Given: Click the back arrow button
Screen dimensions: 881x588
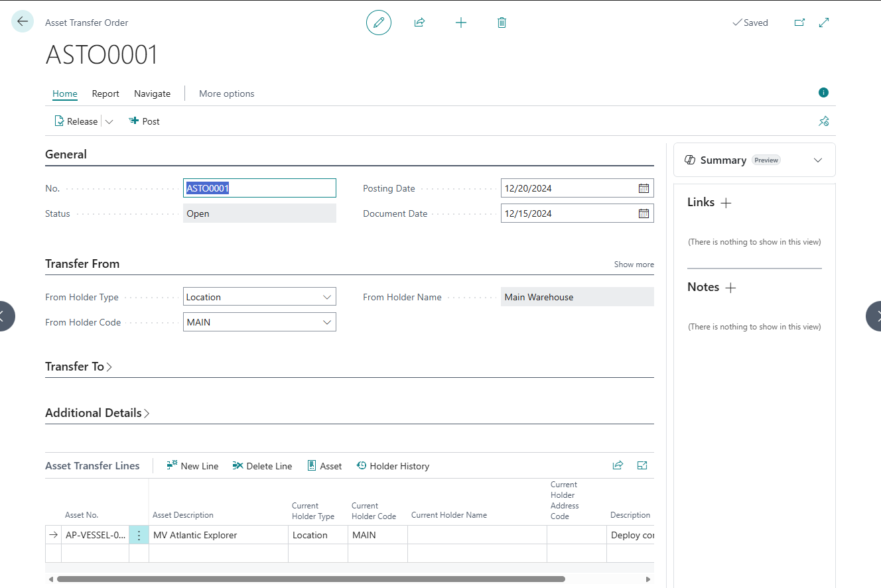Looking at the screenshot, I should (23, 22).
